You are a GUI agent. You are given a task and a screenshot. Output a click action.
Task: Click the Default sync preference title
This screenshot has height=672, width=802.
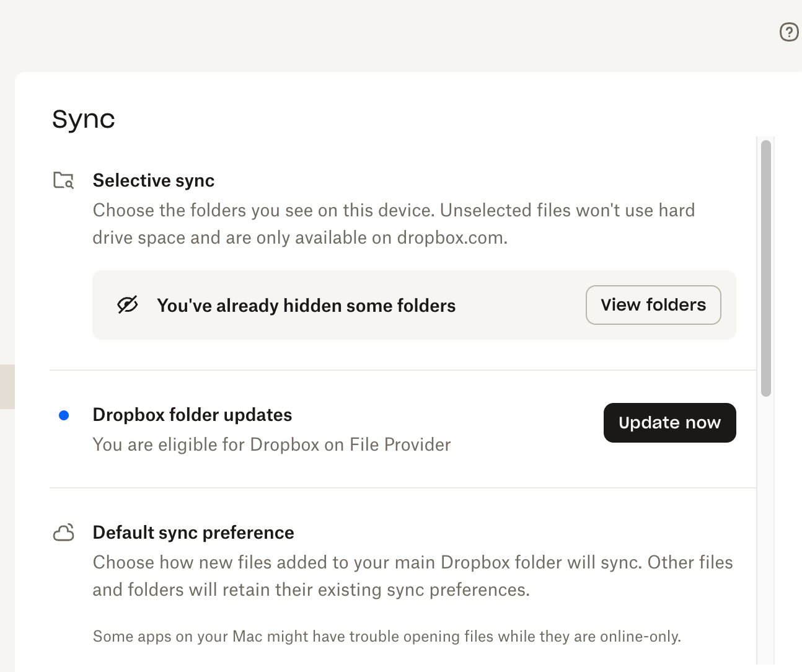(193, 533)
